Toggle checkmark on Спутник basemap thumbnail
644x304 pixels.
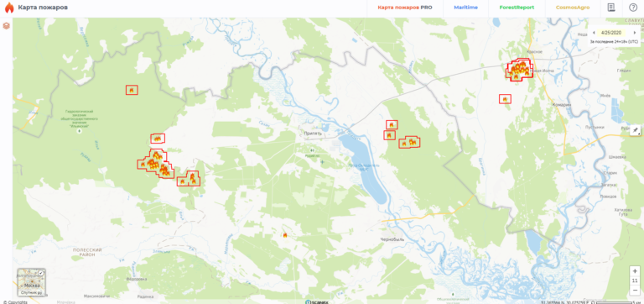tap(41, 273)
